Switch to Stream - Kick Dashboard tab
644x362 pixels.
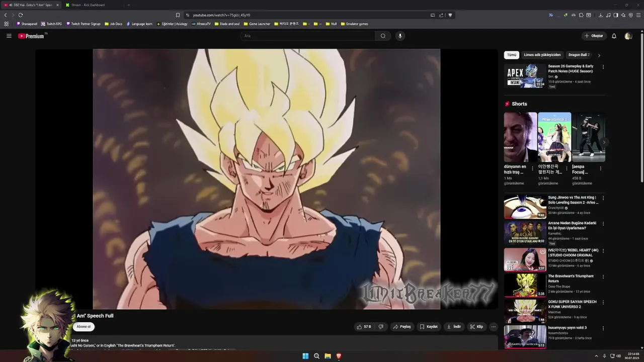[93, 5]
